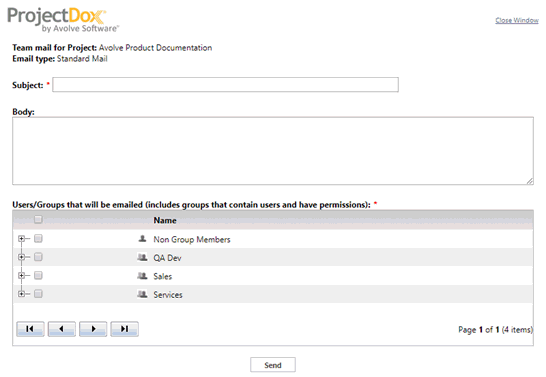Check the select-all checkbox in header row
The width and height of the screenshot is (546, 377).
[x=38, y=219]
